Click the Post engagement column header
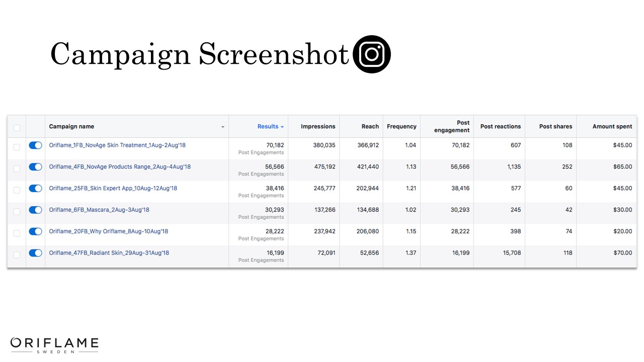Viewport: 644px width, 362px height. (x=452, y=127)
